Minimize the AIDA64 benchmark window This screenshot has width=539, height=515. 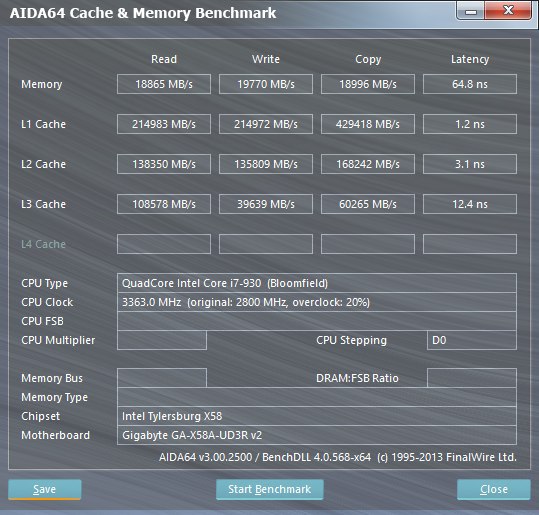coord(471,11)
